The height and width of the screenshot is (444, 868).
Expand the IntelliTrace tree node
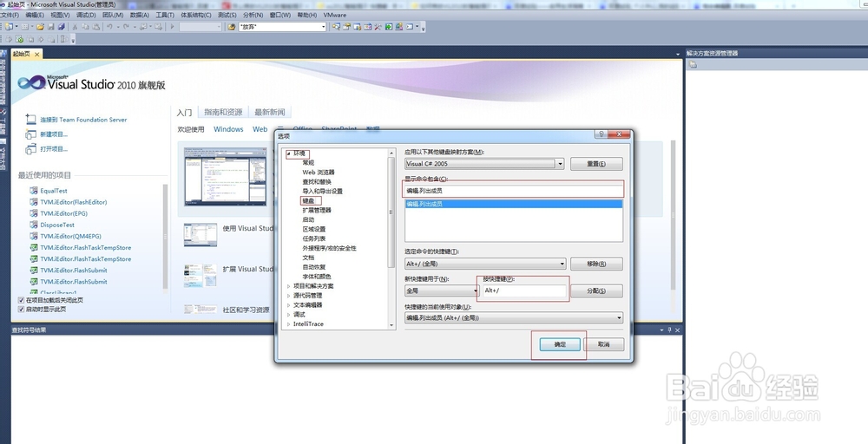289,324
